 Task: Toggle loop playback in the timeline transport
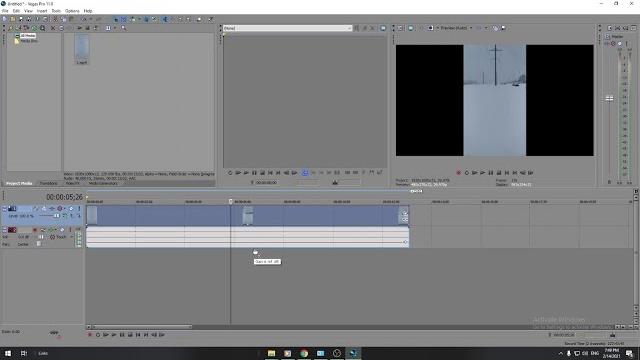[98, 335]
